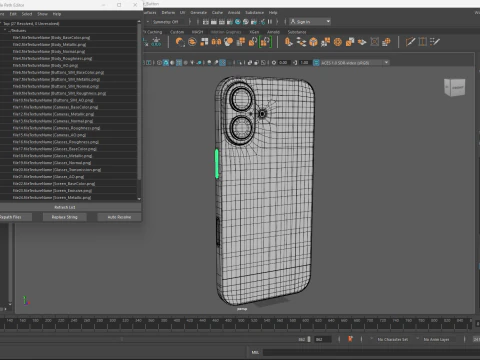Viewport: 480px width, 360px height.
Task: Open the Sign In account dropdown
Action: pyautogui.click(x=310, y=22)
